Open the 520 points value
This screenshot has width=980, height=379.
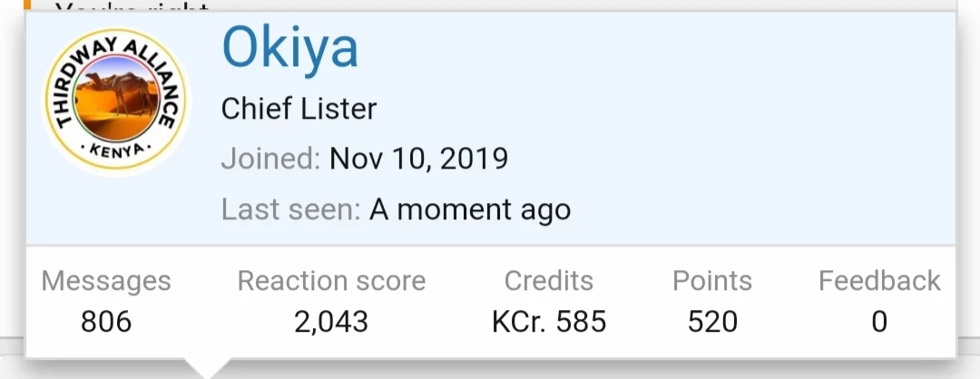pyautogui.click(x=712, y=321)
